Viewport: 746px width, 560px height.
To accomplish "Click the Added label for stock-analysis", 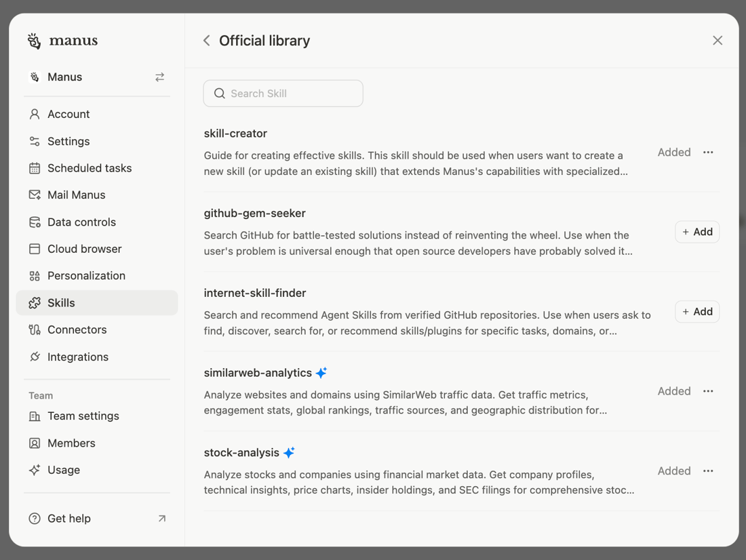I will [x=674, y=471].
